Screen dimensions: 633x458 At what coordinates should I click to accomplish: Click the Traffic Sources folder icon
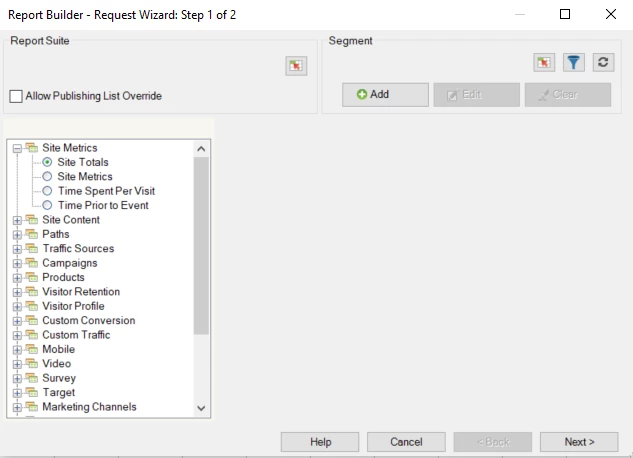tap(31, 248)
